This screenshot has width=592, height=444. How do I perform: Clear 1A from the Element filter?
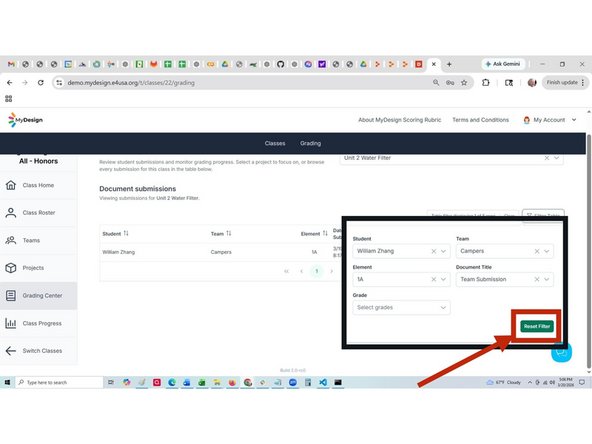[433, 279]
